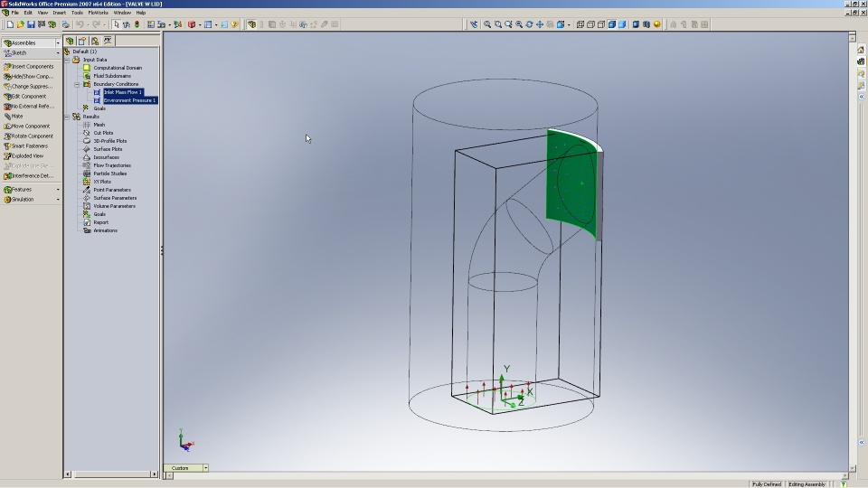
Task: Click the yellow Help question mark icon
Action: pyautogui.click(x=235, y=24)
